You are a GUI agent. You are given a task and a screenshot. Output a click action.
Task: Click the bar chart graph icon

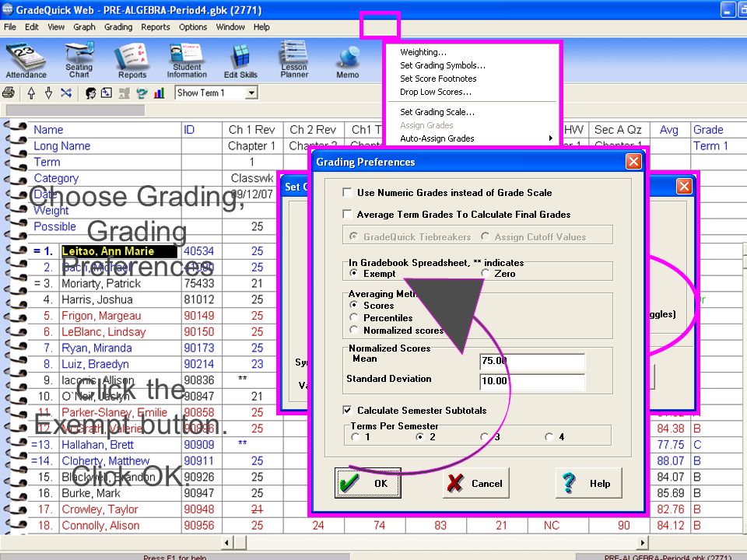click(x=159, y=93)
